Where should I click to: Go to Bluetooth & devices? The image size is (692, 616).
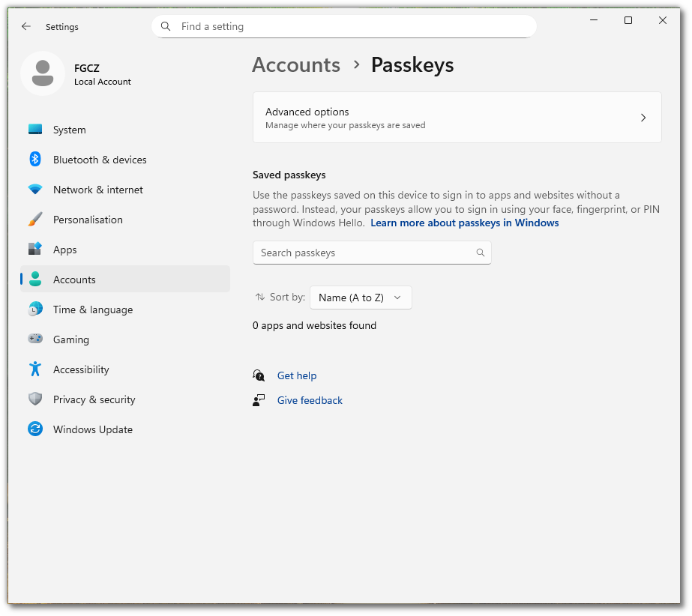(125, 160)
